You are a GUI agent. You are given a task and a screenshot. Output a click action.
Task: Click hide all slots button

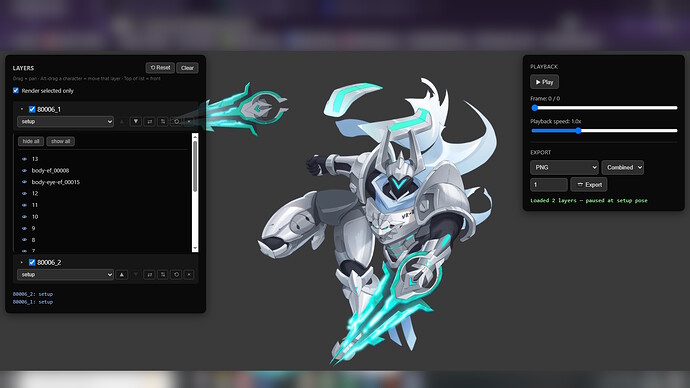pos(31,141)
